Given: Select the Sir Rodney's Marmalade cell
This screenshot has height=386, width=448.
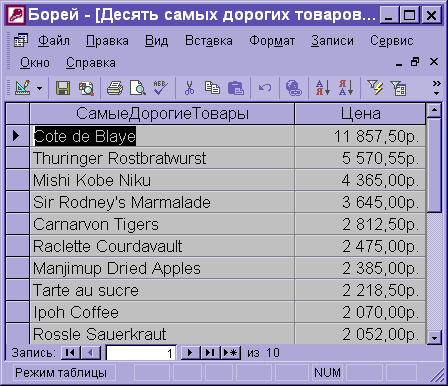Looking at the screenshot, I should 162,202.
